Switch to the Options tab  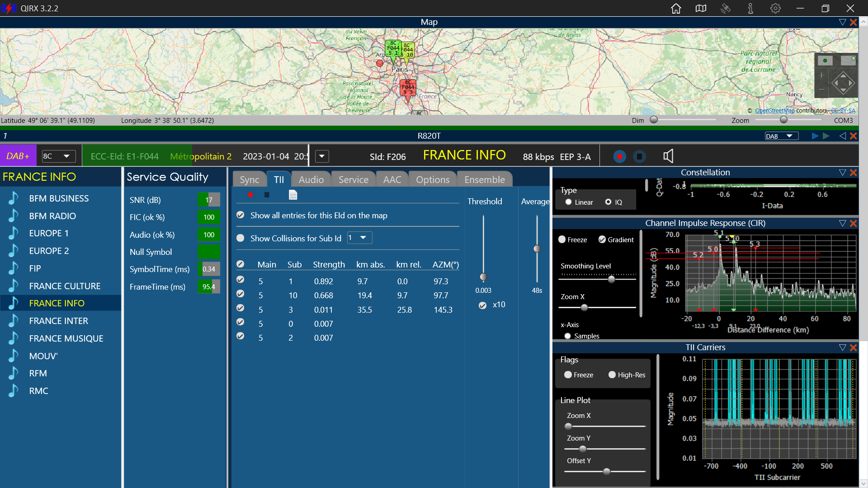point(433,179)
